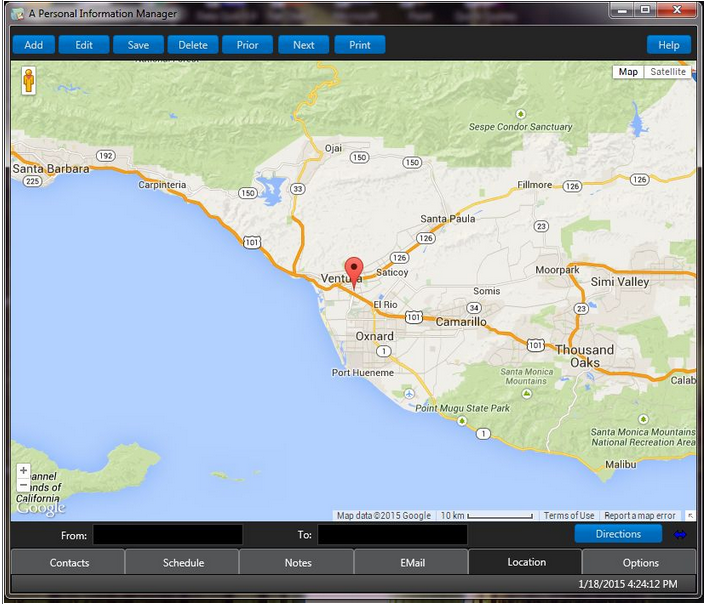705x604 pixels.
Task: Go to the Prior record
Action: click(247, 45)
